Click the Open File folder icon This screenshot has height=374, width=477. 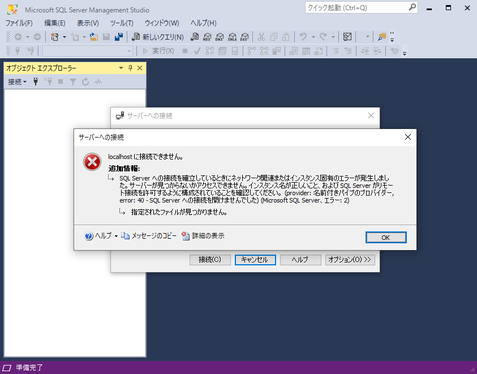[x=94, y=37]
